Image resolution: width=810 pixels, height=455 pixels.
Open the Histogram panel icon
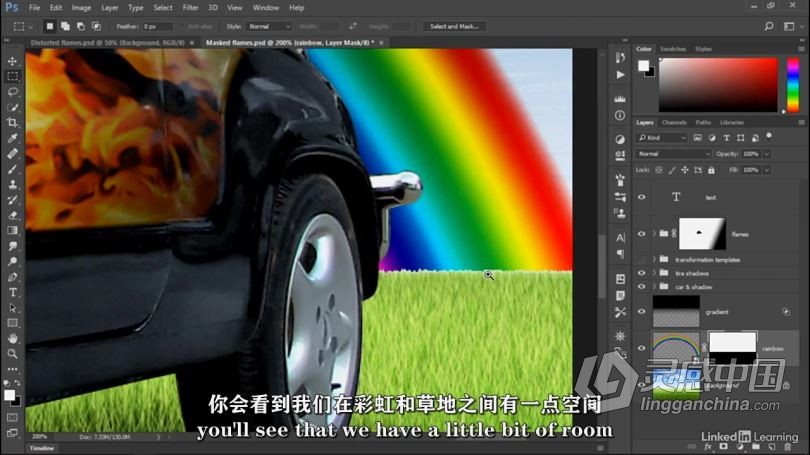(x=620, y=98)
